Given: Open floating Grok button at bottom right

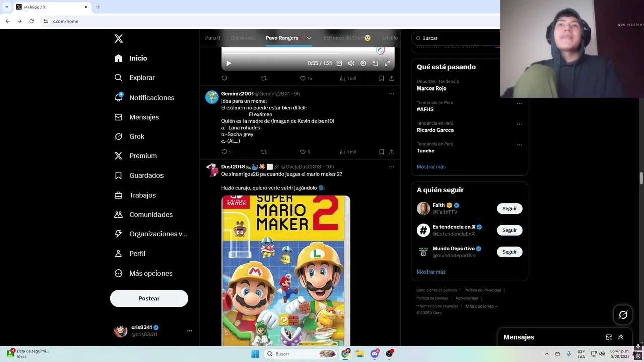Looking at the screenshot, I should [x=623, y=315].
